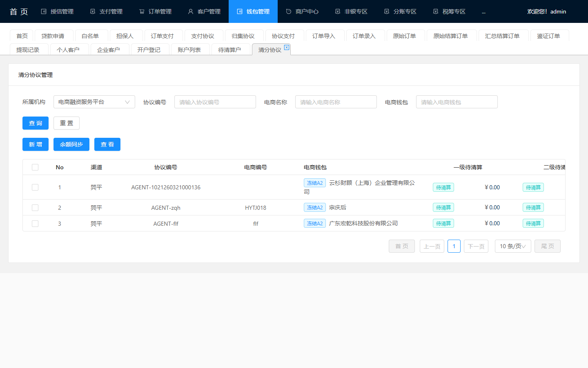Viewport: 588px width, 368px height.
Task: Open the 所属机构 dropdown
Action: coord(94,102)
